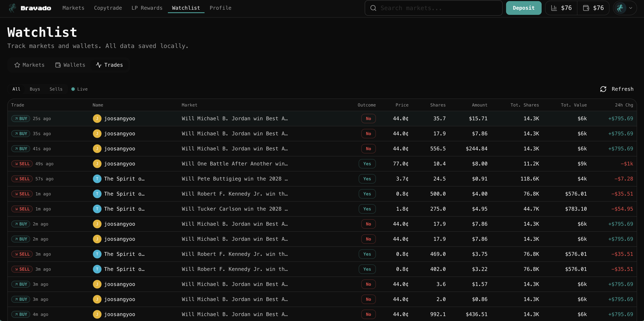The image size is (644, 321).
Task: Click the Bravado horse logo icon
Action: click(12, 8)
